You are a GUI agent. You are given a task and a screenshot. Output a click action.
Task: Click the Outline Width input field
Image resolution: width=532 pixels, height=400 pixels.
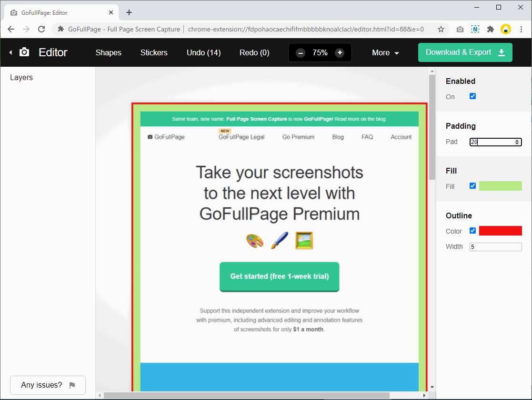coord(495,247)
